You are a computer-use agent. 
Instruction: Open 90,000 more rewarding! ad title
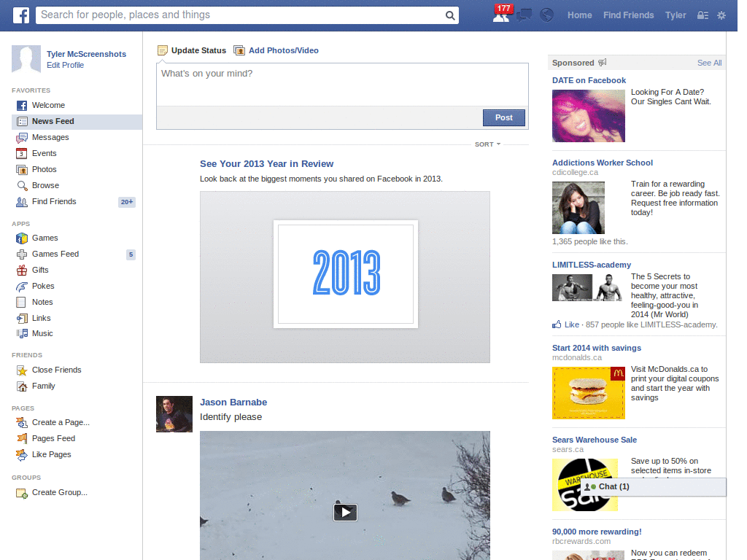597,532
